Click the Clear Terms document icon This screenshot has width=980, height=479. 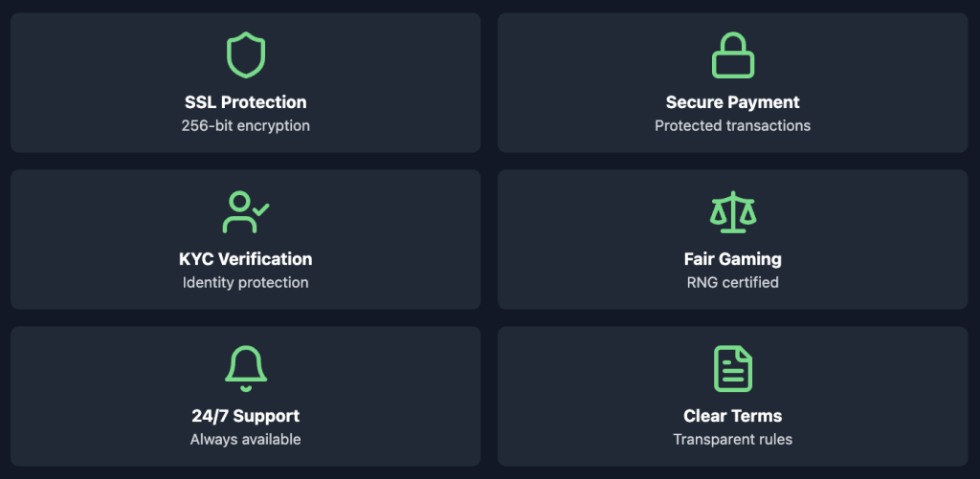coord(732,368)
